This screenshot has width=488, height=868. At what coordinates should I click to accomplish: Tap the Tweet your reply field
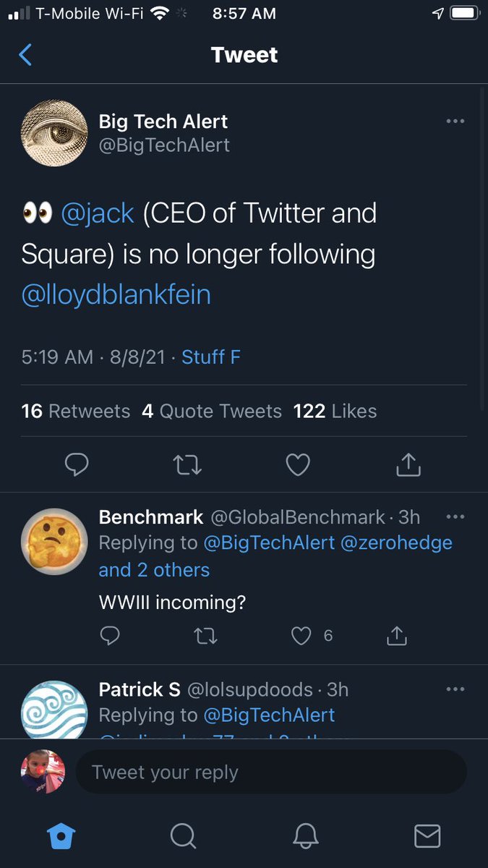tap(271, 772)
